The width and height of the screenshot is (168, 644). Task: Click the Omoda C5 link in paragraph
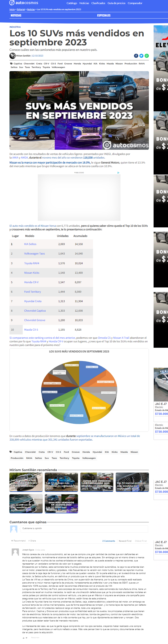(x=104, y=338)
